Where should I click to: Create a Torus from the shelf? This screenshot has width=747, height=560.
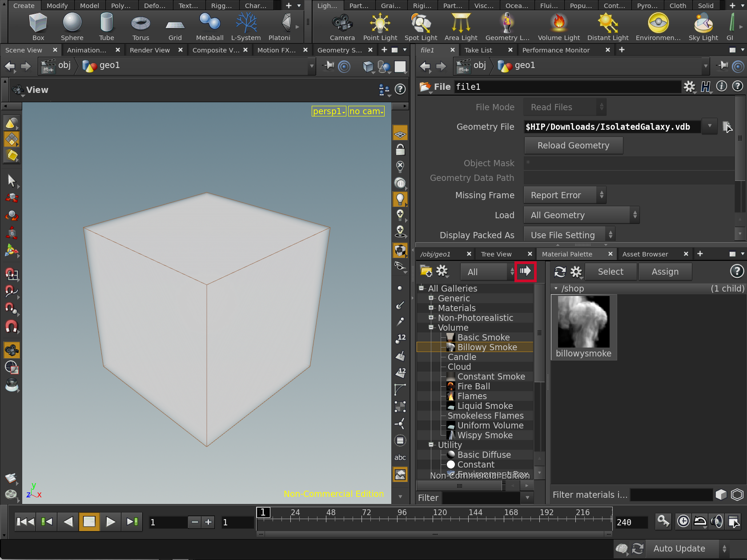click(141, 27)
